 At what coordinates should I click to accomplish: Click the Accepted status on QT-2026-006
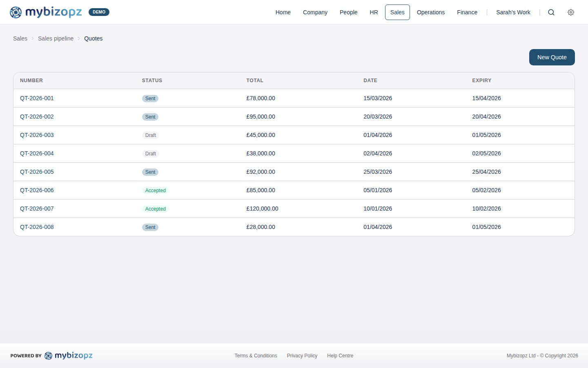tap(155, 191)
